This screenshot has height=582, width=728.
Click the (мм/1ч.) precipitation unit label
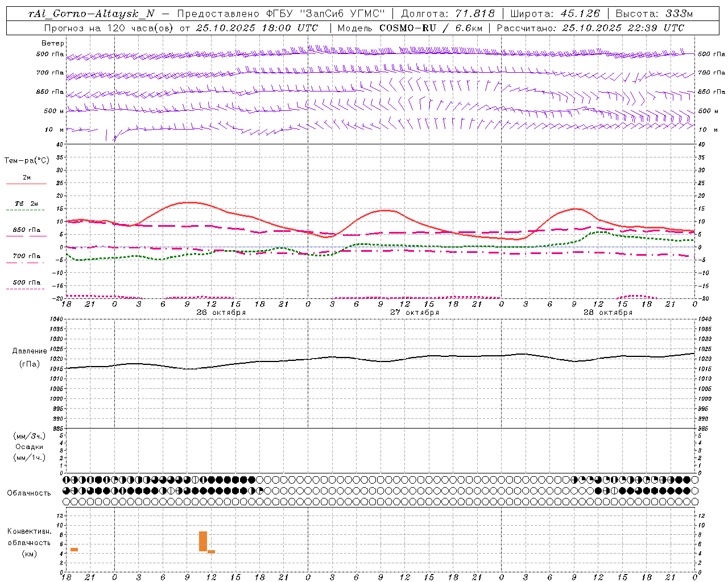pyautogui.click(x=30, y=458)
